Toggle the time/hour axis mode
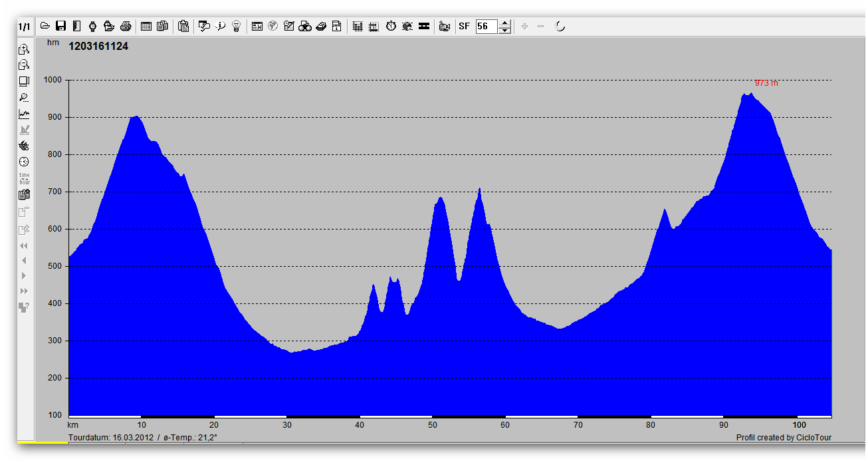 pos(24,178)
